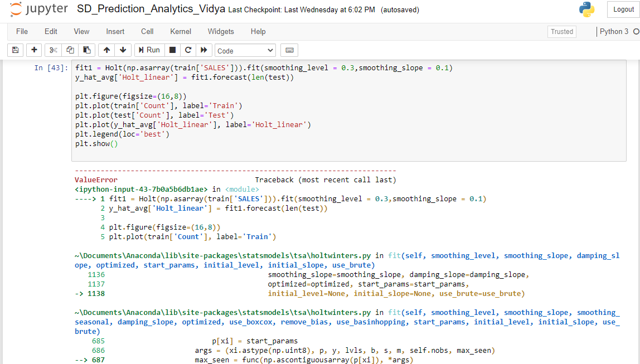Interrupt the kernel with stop icon
The height and width of the screenshot is (364, 640).
point(173,50)
